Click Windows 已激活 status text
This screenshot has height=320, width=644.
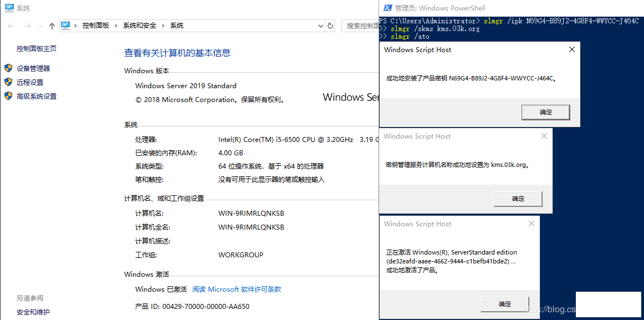tap(161, 289)
